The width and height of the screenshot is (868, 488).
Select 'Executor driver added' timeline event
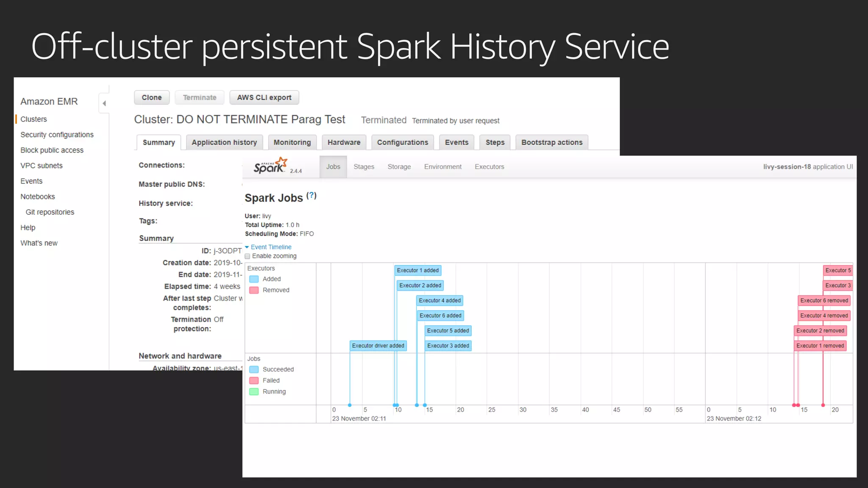(x=378, y=346)
